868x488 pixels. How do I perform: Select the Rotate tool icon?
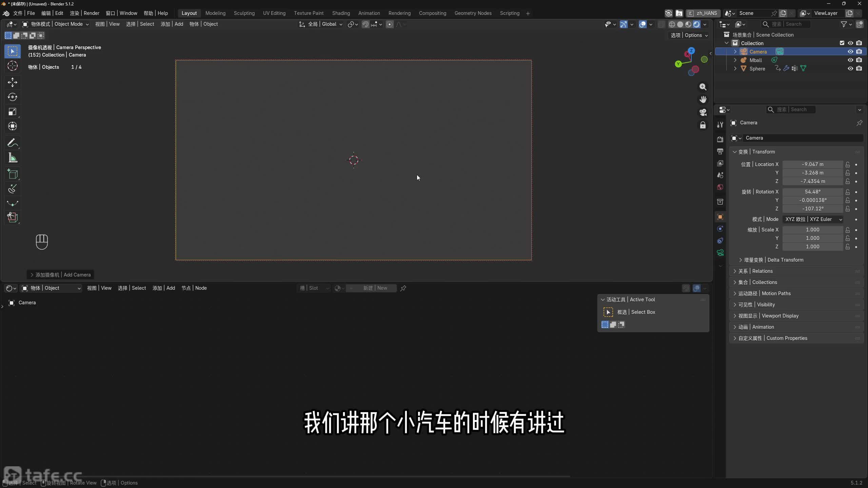tap(13, 97)
